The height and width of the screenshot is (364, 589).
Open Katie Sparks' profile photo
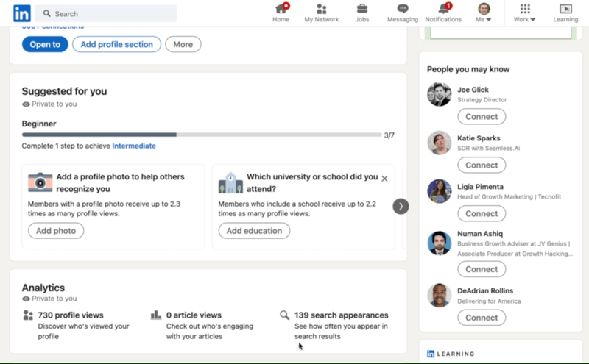click(439, 143)
